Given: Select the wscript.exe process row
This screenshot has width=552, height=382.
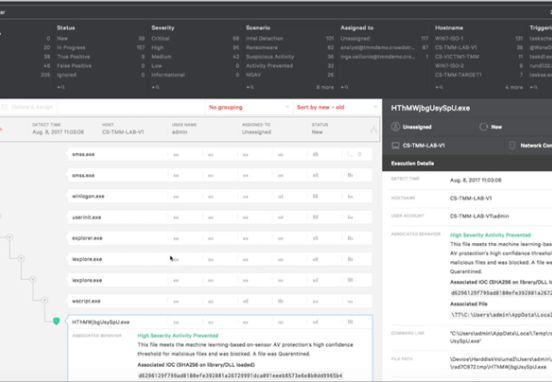Looking at the screenshot, I should [220, 301].
